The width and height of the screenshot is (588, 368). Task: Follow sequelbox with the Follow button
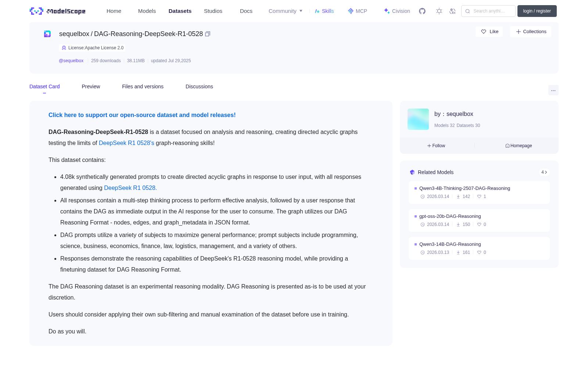[436, 146]
